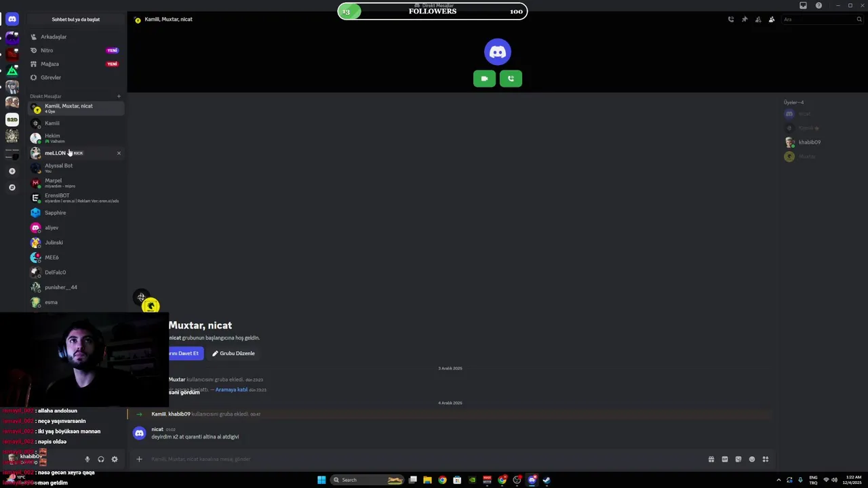Select khabib09 in the members list
The image size is (868, 488).
pos(823,142)
